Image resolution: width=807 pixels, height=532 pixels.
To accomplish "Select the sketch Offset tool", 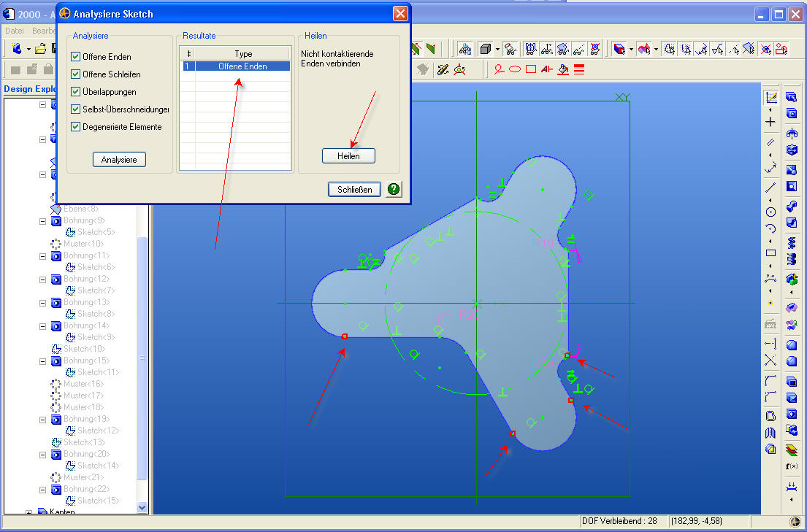I will (x=770, y=416).
